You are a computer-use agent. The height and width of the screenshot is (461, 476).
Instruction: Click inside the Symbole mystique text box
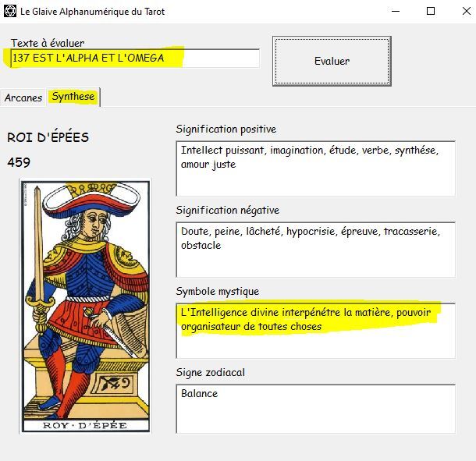316,331
